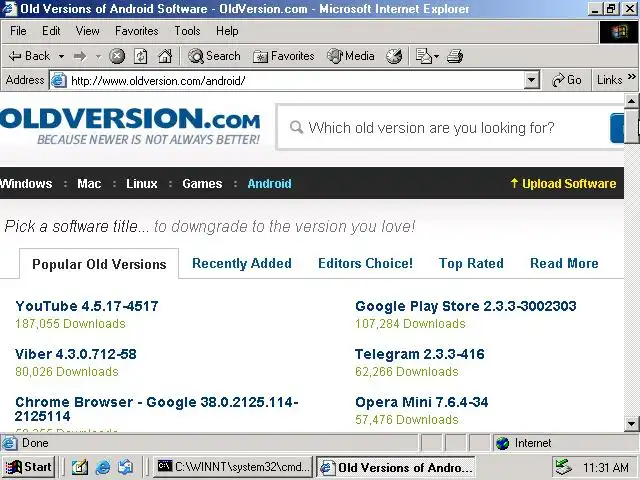
Task: Open the View menu
Action: click(x=87, y=31)
